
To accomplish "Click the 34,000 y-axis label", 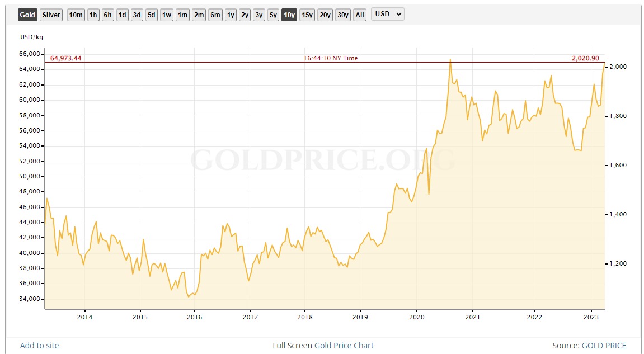I will 30,299.
